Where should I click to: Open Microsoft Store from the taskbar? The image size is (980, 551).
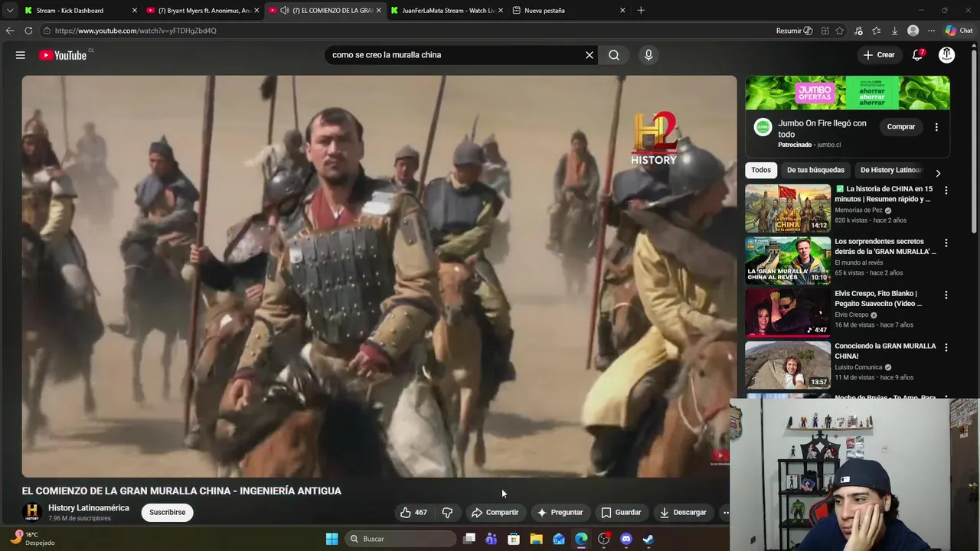click(x=514, y=539)
